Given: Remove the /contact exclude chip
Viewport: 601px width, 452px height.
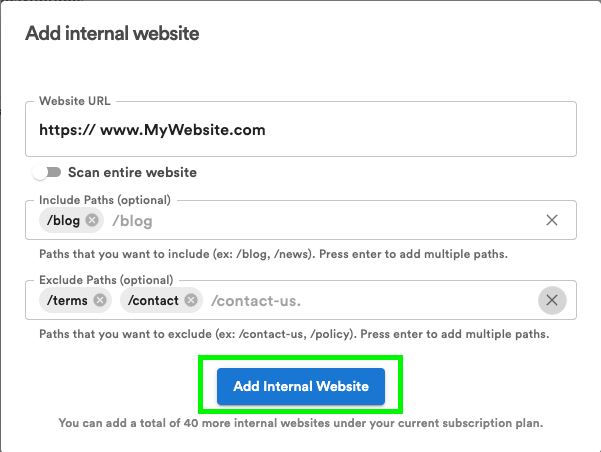Looking at the screenshot, I should 191,300.
